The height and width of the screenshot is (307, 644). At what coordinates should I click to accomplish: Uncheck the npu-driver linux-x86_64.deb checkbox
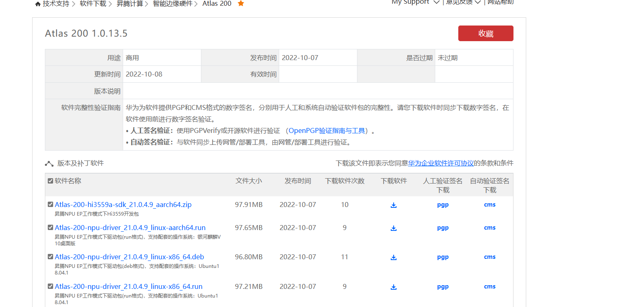pyautogui.click(x=50, y=256)
